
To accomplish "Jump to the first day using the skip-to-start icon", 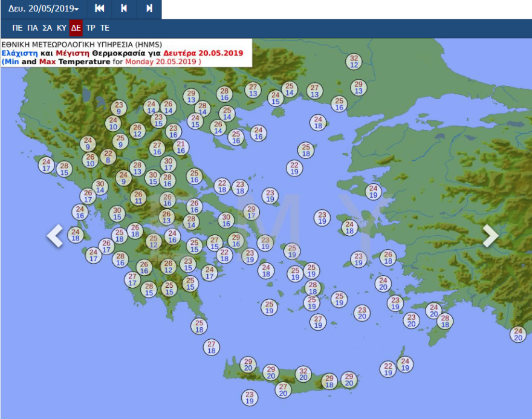I will (100, 9).
